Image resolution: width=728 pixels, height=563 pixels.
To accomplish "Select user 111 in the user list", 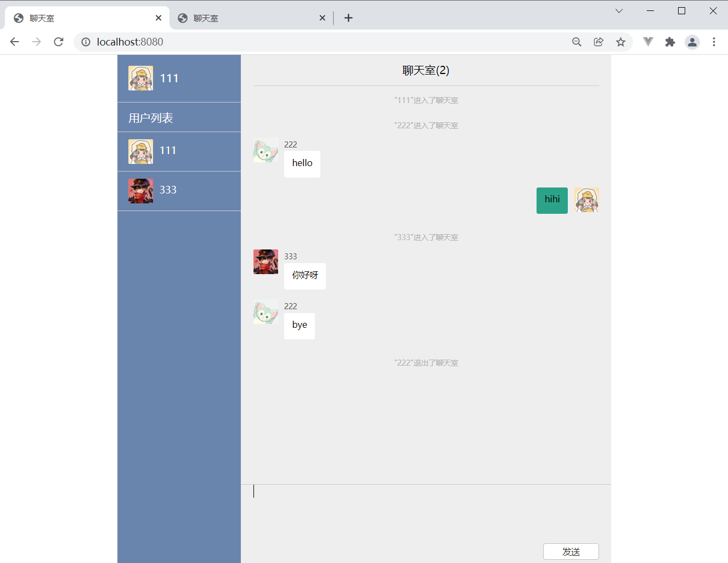I will tap(179, 151).
